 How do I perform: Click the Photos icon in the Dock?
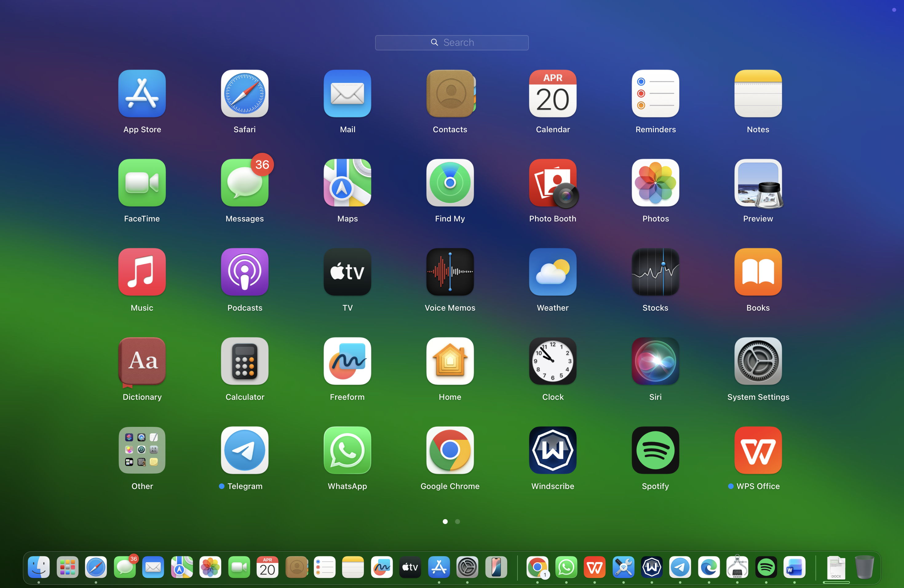(x=210, y=567)
